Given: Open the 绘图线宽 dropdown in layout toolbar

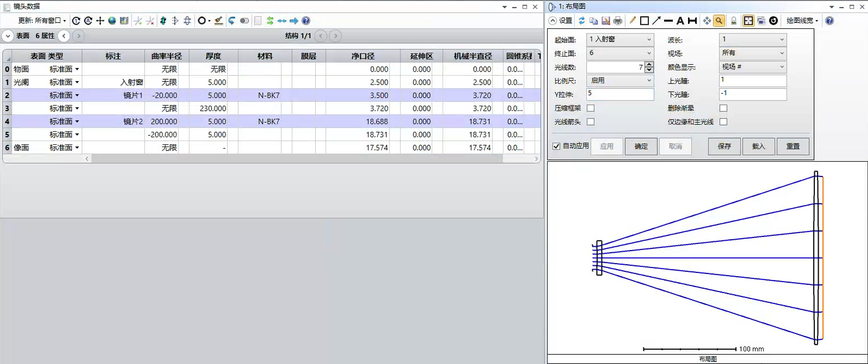Looking at the screenshot, I should (x=802, y=20).
